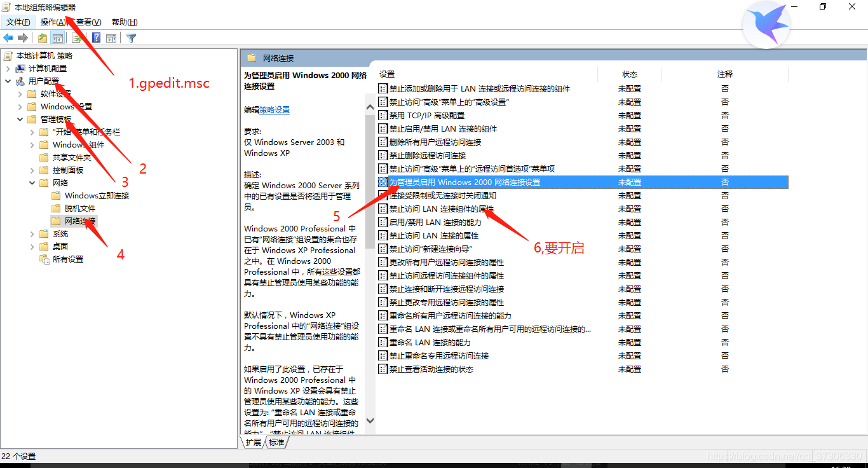This screenshot has width=868, height=468.
Task: Click the description pane scrollbar down arrow
Action: (370, 421)
